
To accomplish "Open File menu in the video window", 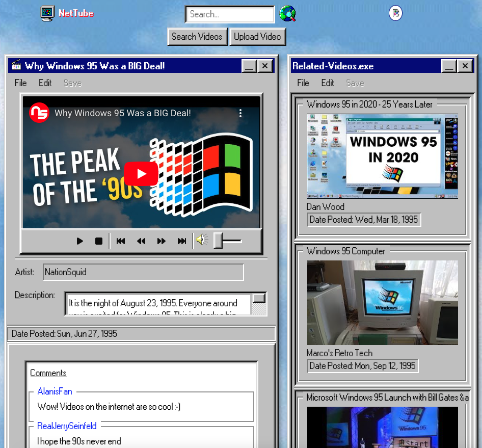I will (20, 83).
